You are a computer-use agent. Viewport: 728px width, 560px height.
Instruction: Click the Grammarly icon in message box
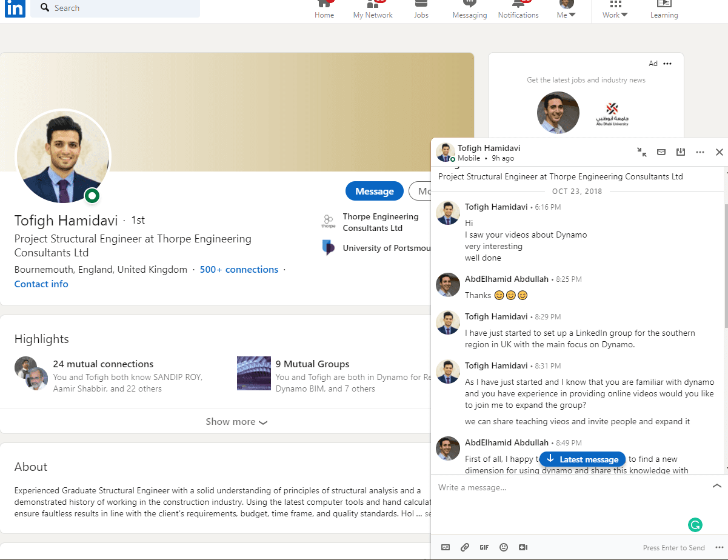pos(696,525)
